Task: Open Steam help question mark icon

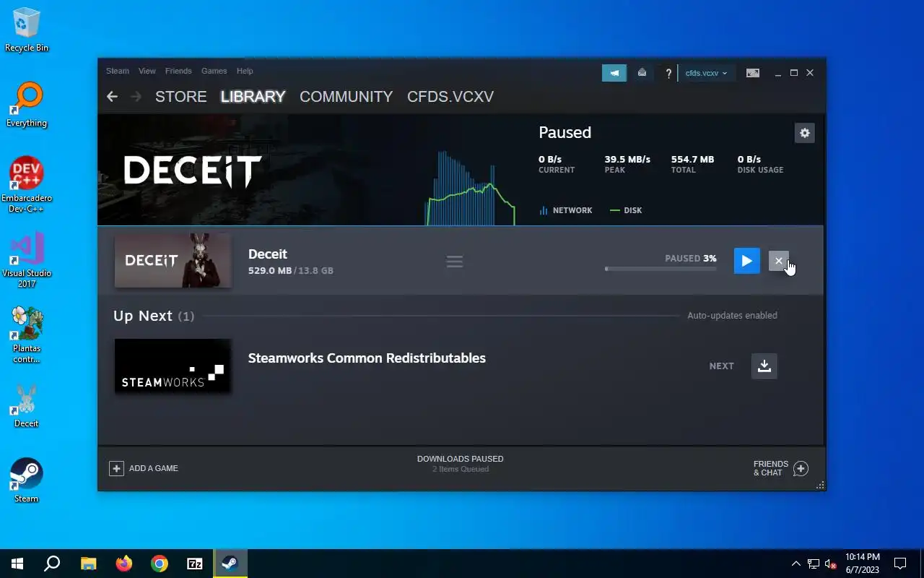Action: [668, 73]
